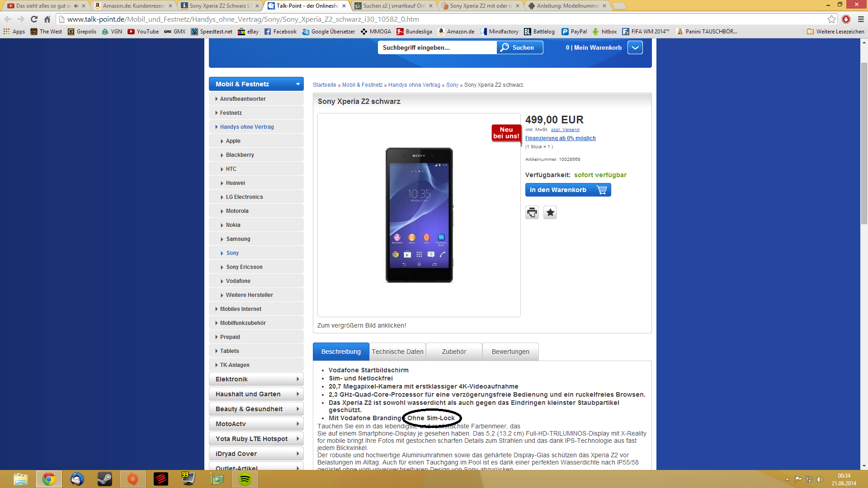Click the Steam icon in taskbar
868x488 pixels.
click(104, 479)
